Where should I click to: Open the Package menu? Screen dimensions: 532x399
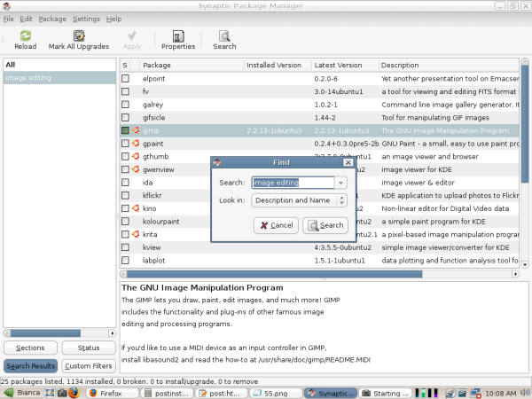pyautogui.click(x=52, y=19)
